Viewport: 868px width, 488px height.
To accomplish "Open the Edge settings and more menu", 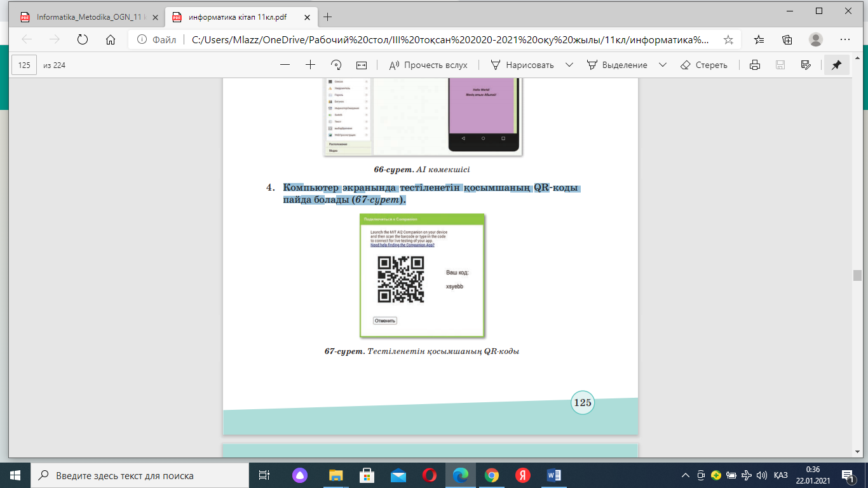I will click(844, 39).
